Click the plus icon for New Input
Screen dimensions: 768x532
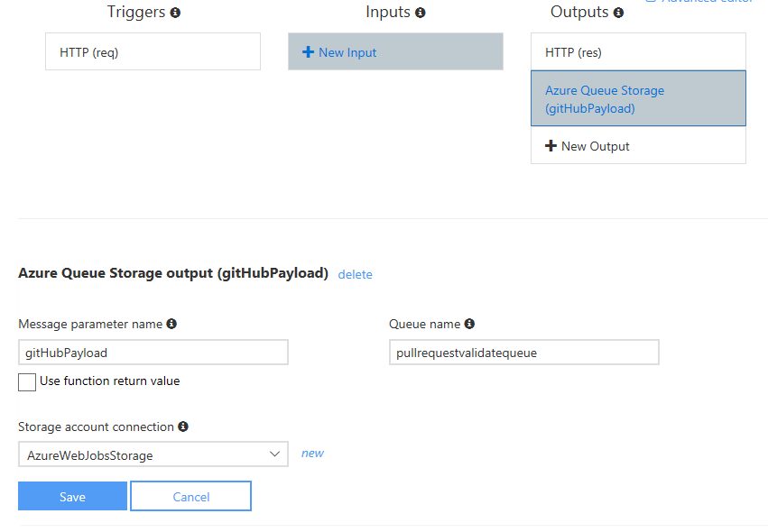[309, 52]
